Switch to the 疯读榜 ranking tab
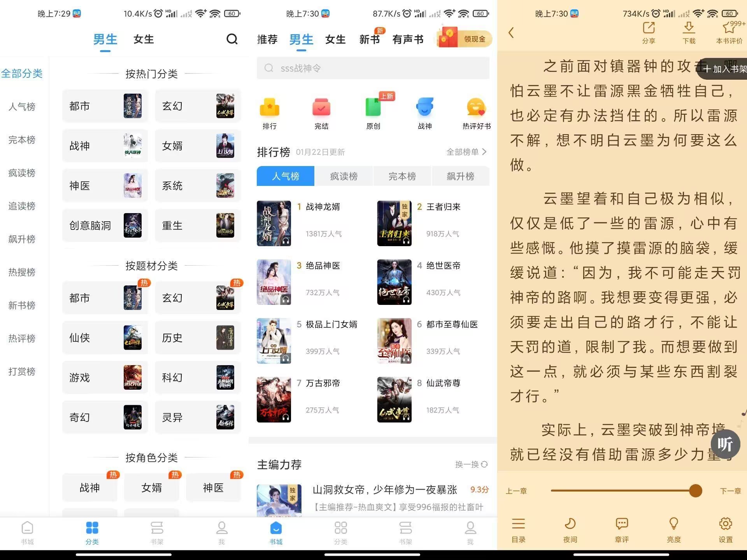Viewport: 747px width, 560px height. pyautogui.click(x=344, y=176)
